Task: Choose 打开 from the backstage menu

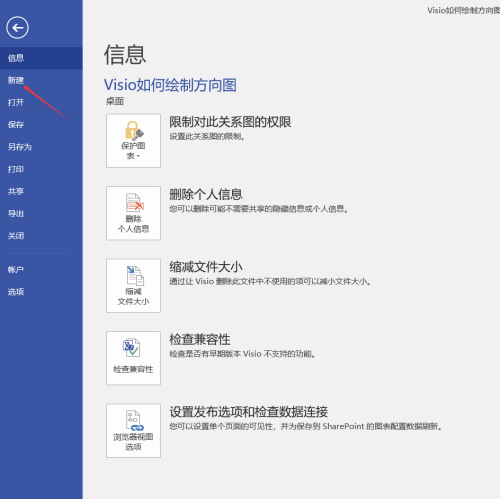Action: click(41, 102)
